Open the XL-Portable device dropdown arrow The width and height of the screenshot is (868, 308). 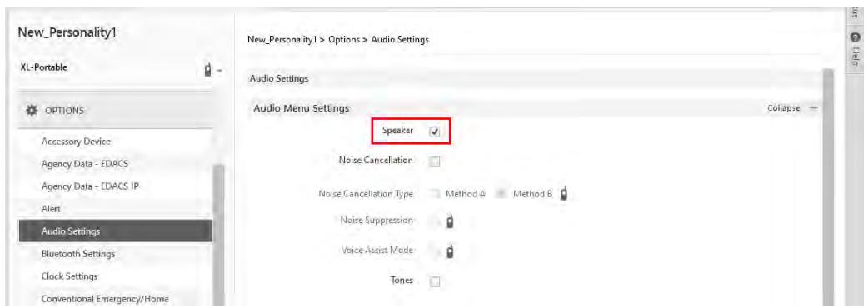(x=219, y=71)
